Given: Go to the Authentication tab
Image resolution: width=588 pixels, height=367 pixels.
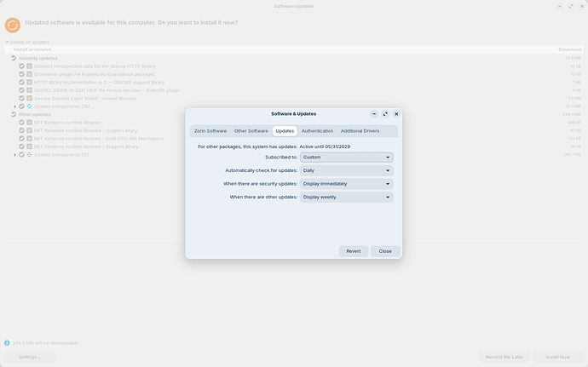Looking at the screenshot, I should [x=317, y=131].
